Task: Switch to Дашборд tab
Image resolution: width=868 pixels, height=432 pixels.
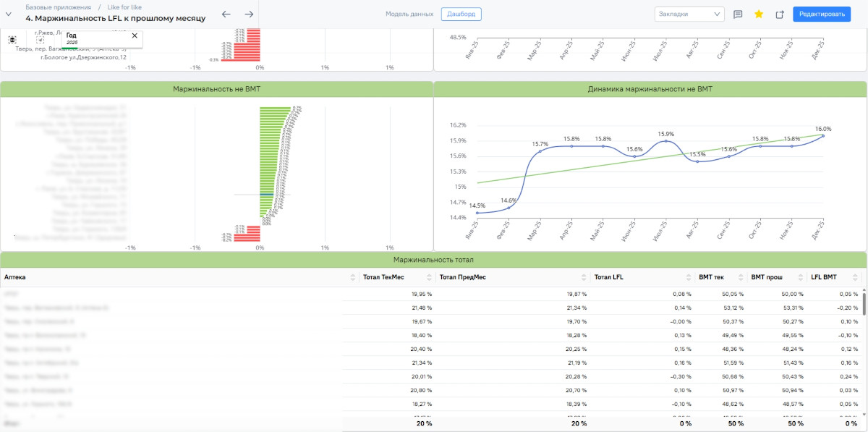Action: tap(461, 14)
